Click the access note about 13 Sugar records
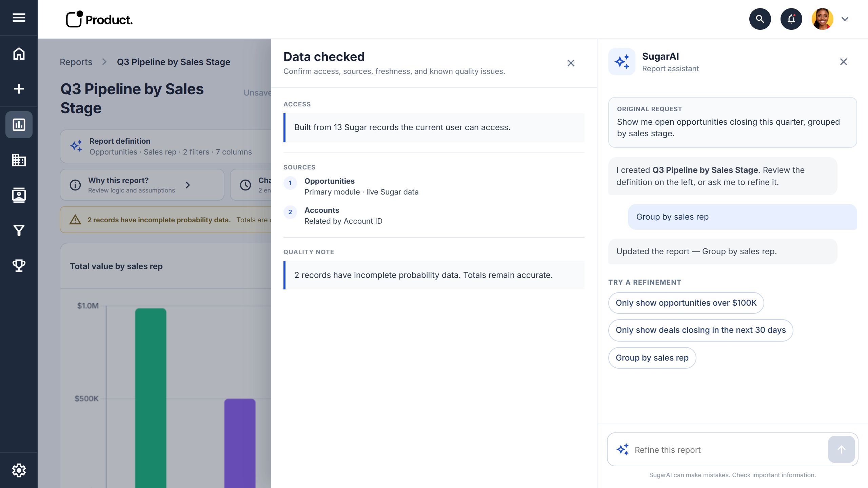 [434, 127]
